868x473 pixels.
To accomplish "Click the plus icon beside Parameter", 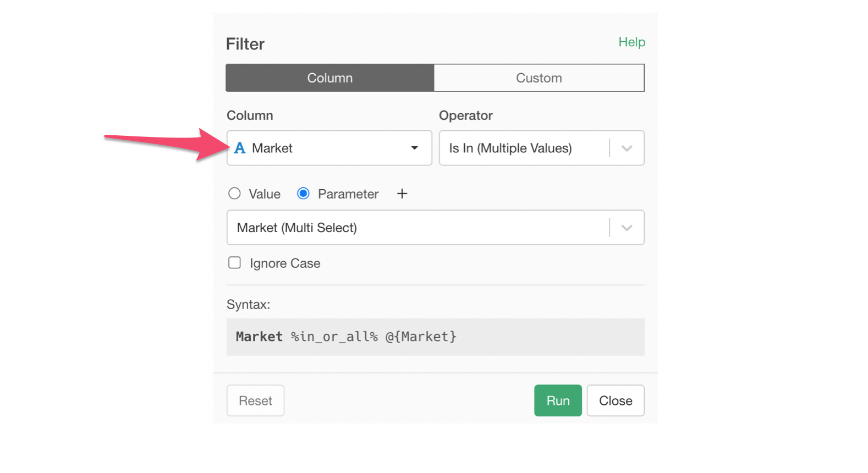I will click(x=402, y=194).
